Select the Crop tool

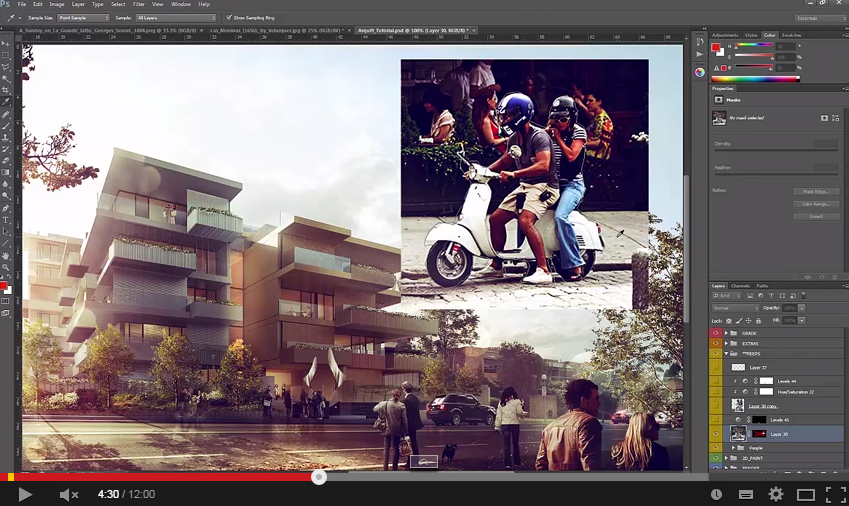pos(6,90)
